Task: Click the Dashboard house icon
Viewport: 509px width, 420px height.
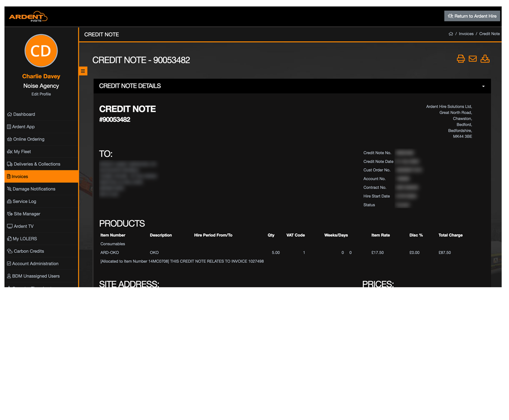Action: (9, 114)
